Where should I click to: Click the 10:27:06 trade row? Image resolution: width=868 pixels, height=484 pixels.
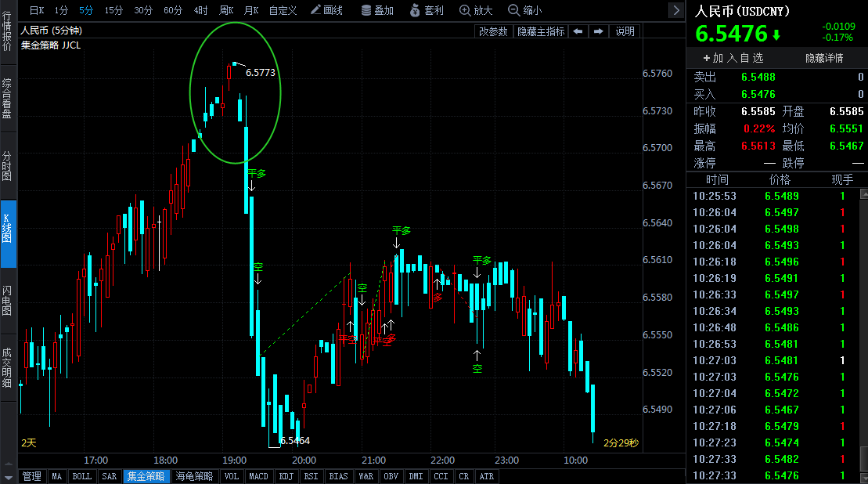773,410
